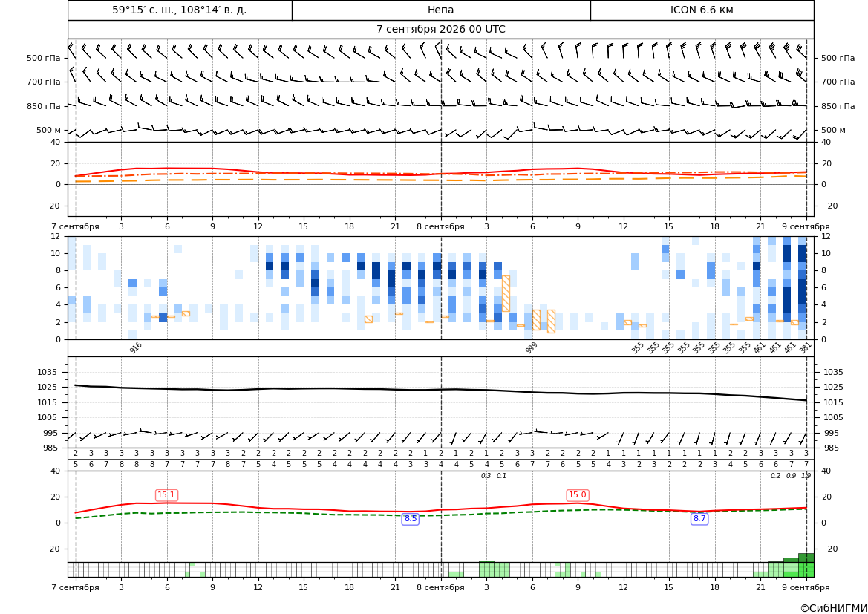Click the 1.9 precipitation amount value
The width and height of the screenshot is (868, 614).
[x=806, y=476]
